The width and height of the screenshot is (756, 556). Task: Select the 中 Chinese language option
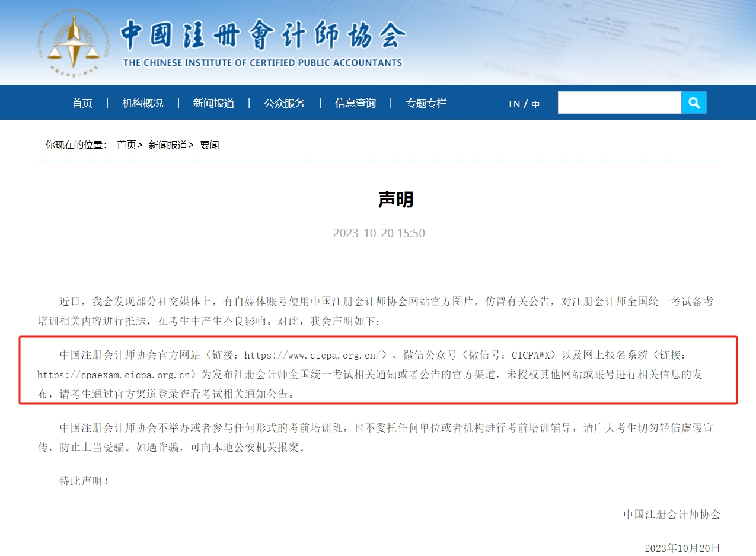tap(535, 104)
